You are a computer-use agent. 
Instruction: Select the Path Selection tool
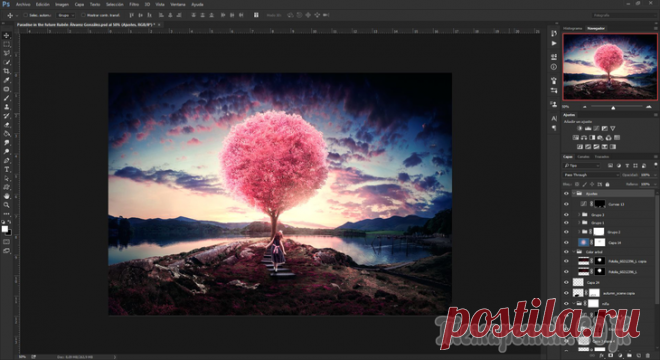tap(6, 178)
